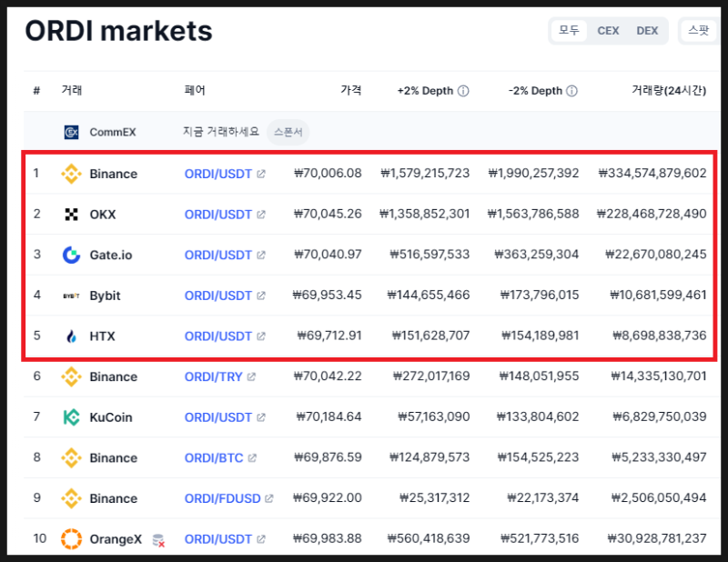Select the 모두 filter tab
Screen dimensions: 728x562
(570, 31)
